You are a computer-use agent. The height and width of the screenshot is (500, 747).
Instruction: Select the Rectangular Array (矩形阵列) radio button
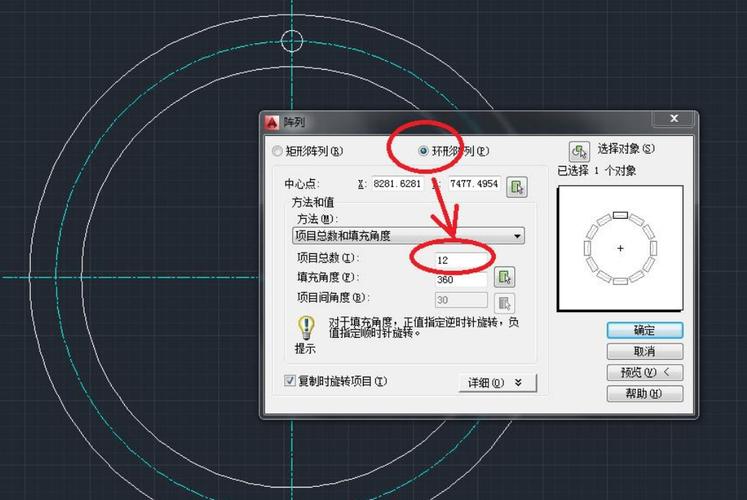(x=277, y=151)
